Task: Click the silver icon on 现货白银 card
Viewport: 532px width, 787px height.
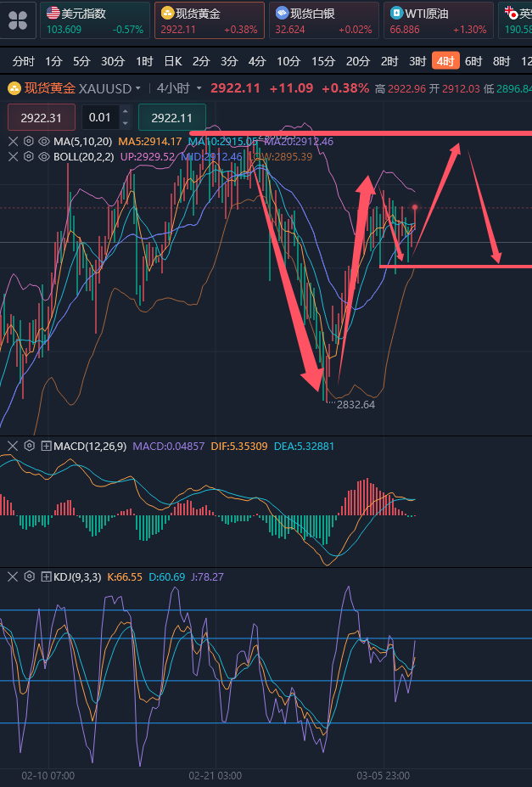Action: [x=282, y=13]
